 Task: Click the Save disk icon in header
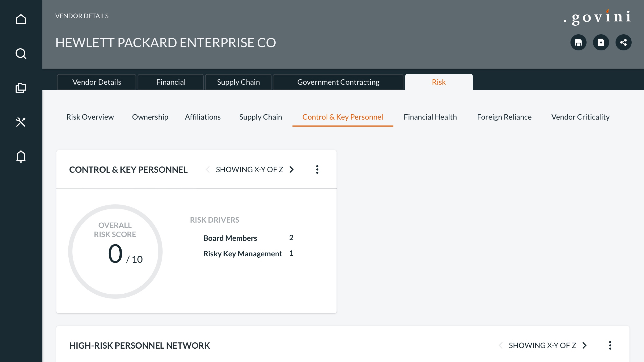point(578,42)
